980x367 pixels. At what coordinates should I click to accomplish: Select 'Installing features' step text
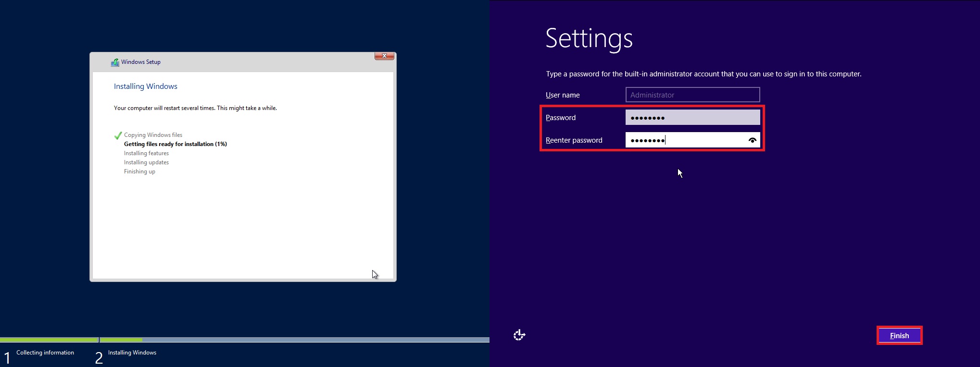point(146,153)
